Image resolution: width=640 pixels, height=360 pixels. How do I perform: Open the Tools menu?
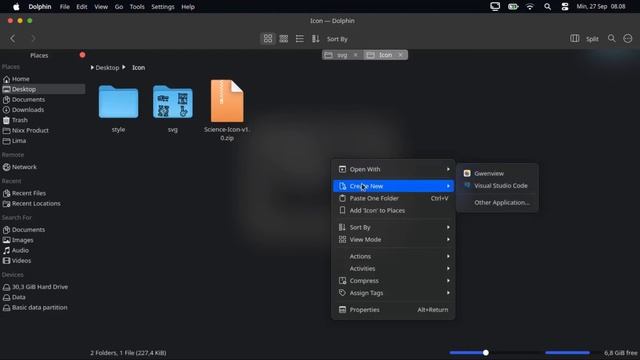[137, 7]
